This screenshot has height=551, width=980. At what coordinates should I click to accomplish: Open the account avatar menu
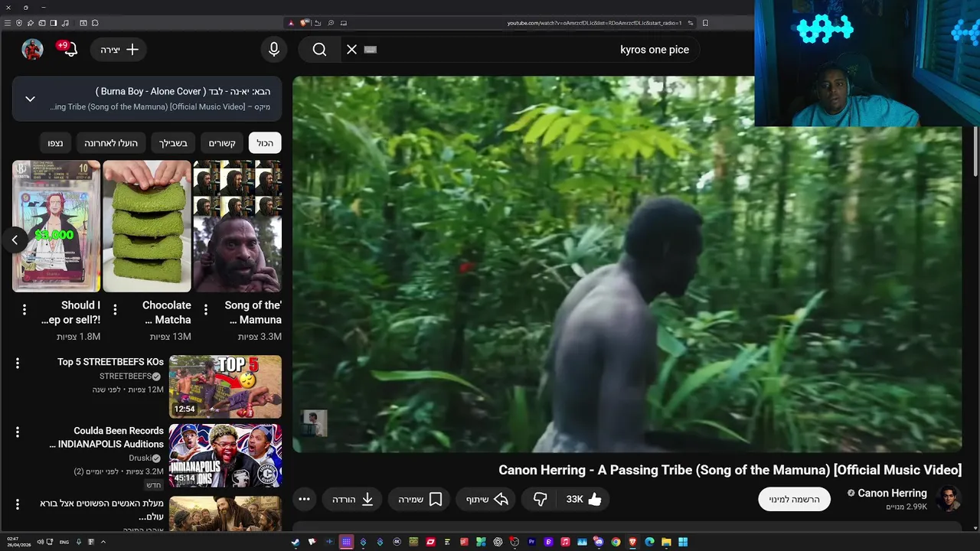(x=32, y=50)
